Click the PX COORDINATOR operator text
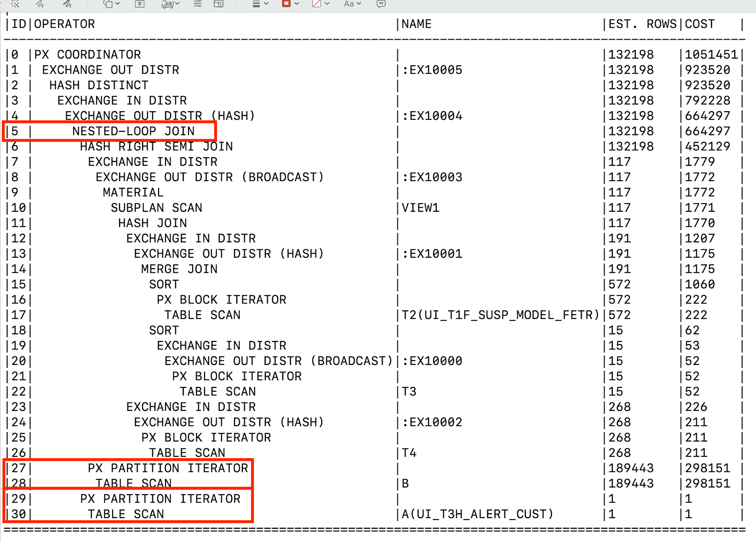Image resolution: width=756 pixels, height=542 pixels. (x=88, y=55)
